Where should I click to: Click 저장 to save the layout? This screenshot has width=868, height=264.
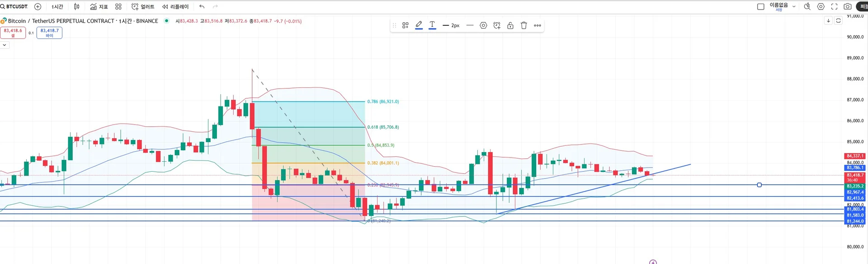(x=779, y=10)
